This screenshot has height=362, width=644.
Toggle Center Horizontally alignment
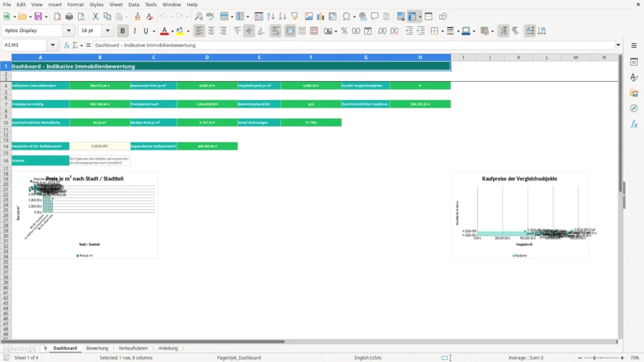211,31
